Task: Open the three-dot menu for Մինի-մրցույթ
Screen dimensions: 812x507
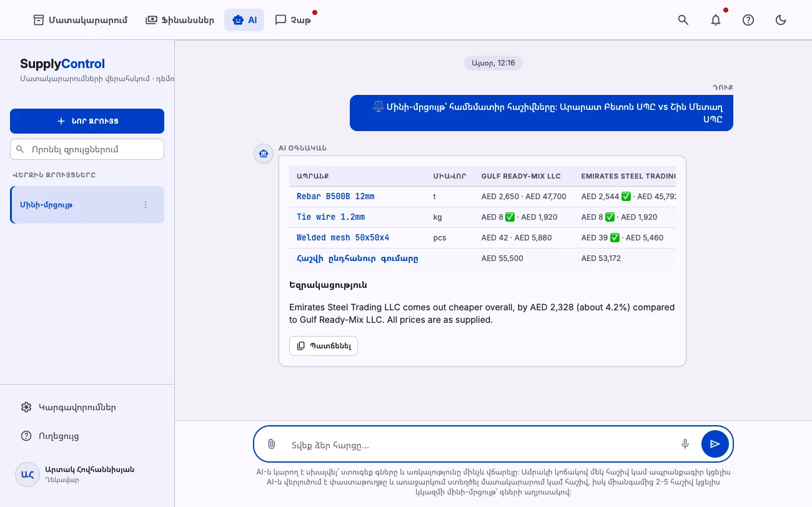Action: [x=146, y=205]
